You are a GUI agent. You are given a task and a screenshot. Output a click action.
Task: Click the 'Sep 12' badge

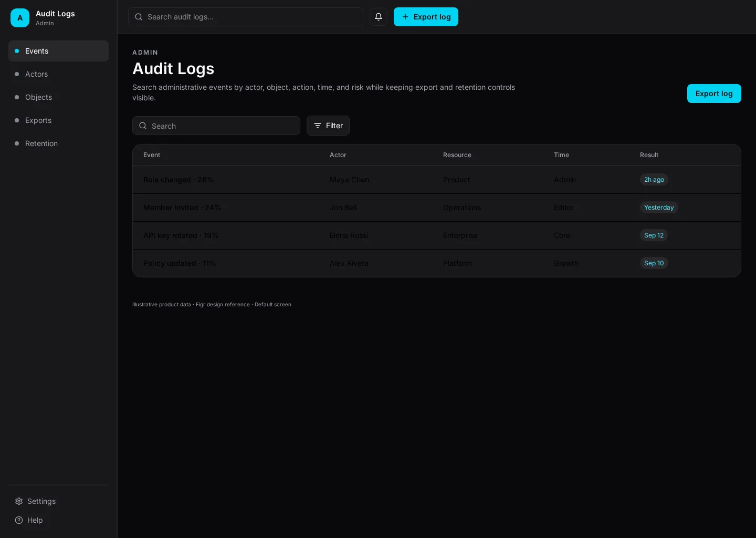click(654, 235)
